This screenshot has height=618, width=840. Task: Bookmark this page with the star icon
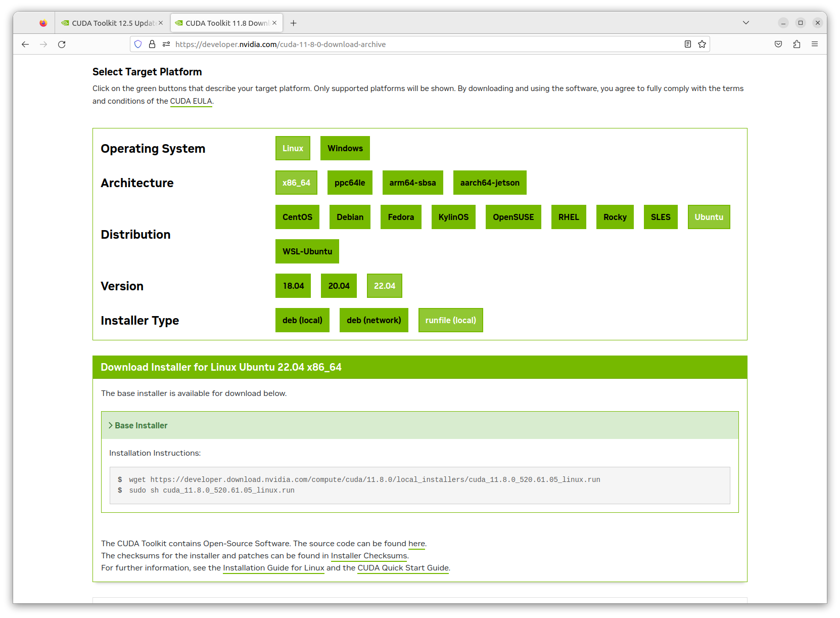point(702,45)
